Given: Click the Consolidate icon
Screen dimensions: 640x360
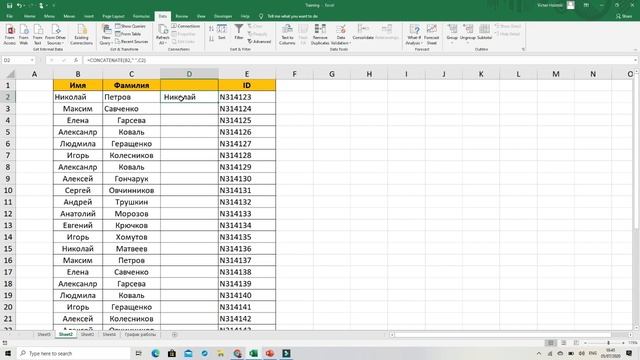Looking at the screenshot, I should [363, 32].
